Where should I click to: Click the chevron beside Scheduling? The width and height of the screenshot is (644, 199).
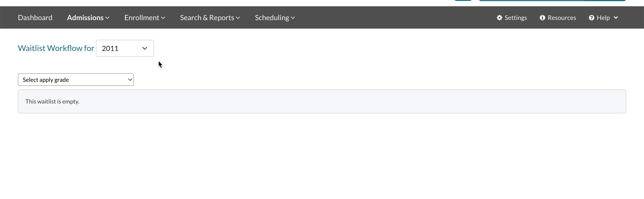[x=293, y=18]
